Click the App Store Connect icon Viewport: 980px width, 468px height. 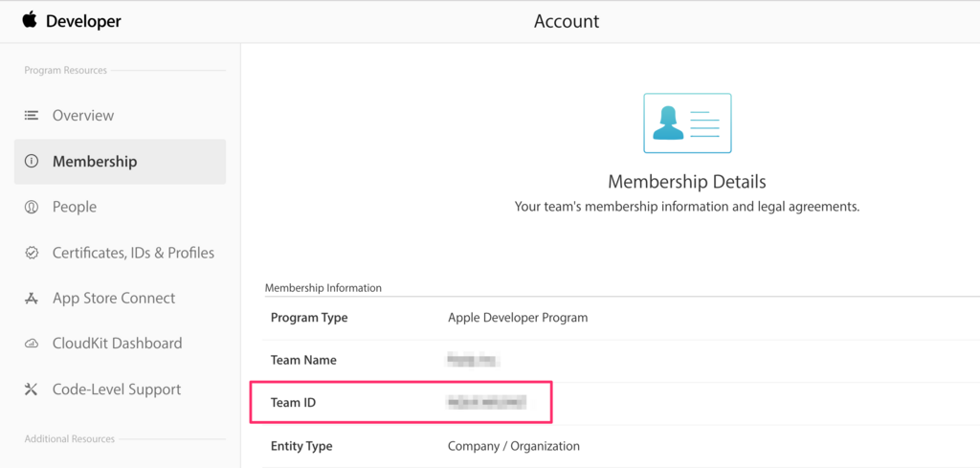click(x=32, y=298)
